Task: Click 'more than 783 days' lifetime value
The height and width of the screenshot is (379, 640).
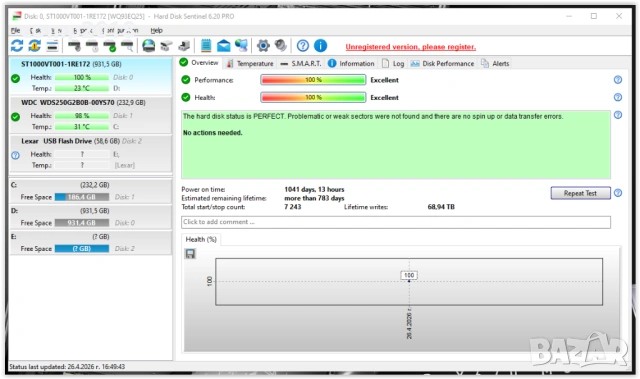Action: click(x=314, y=198)
